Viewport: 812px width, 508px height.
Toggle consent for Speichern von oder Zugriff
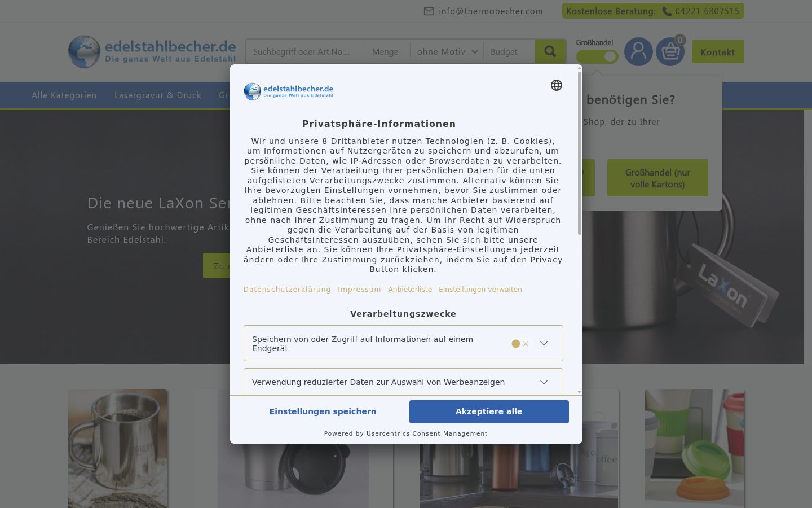coord(520,343)
